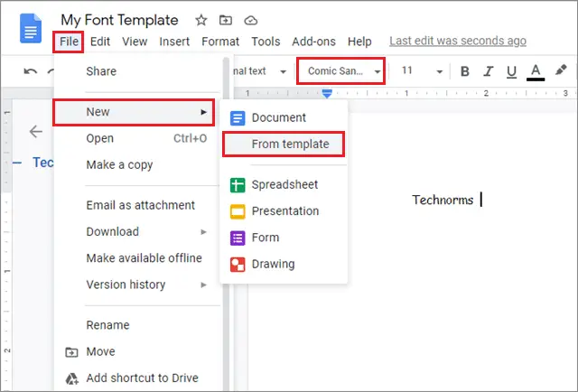Star the My Font Template document
This screenshot has height=392, width=578.
[x=200, y=20]
